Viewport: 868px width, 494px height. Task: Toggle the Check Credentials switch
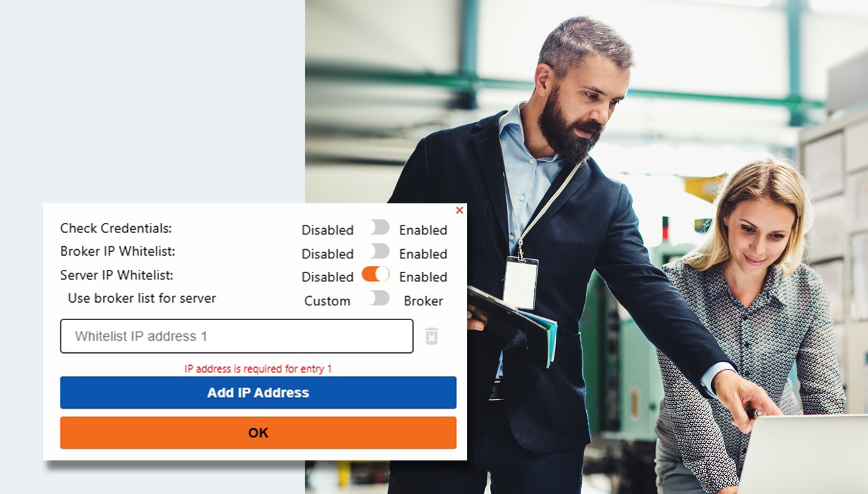[376, 228]
